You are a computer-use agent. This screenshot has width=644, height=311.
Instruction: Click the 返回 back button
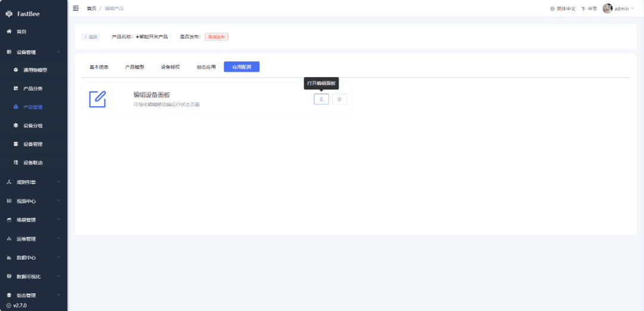(x=91, y=36)
